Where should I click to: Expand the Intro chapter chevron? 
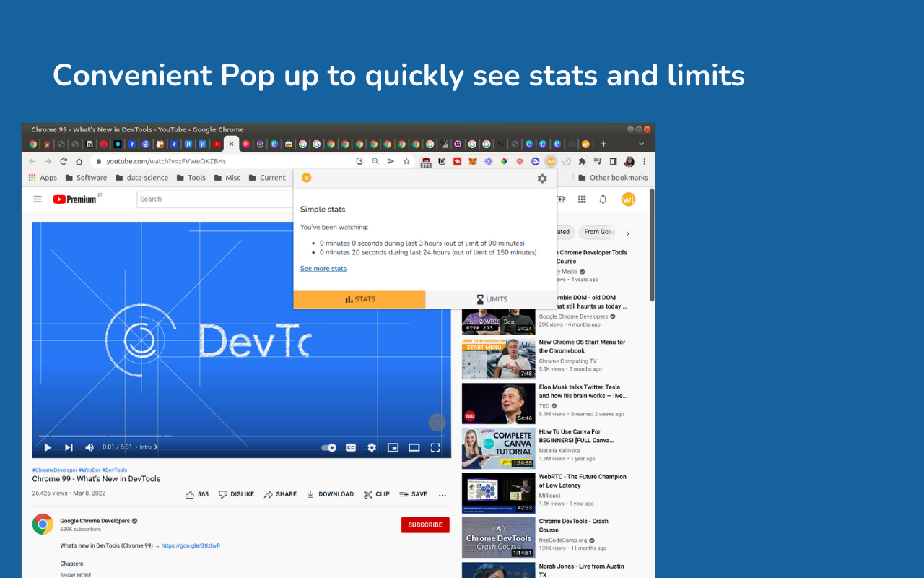156,447
